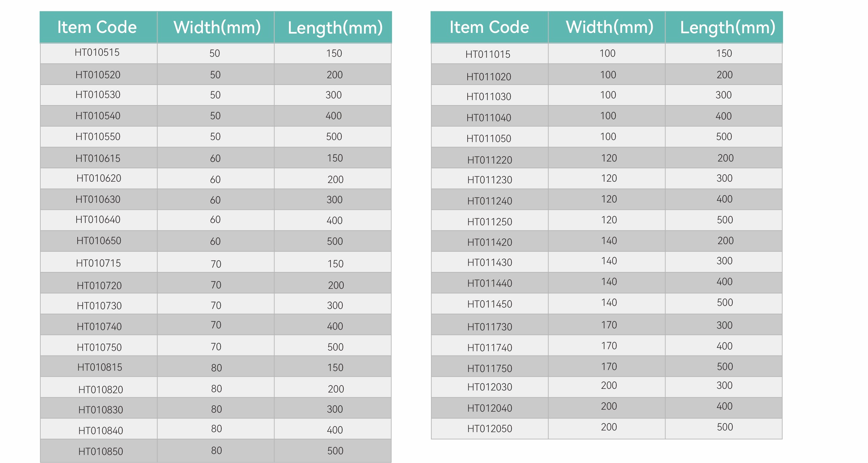Click the HT011220 code cell

[x=490, y=160]
